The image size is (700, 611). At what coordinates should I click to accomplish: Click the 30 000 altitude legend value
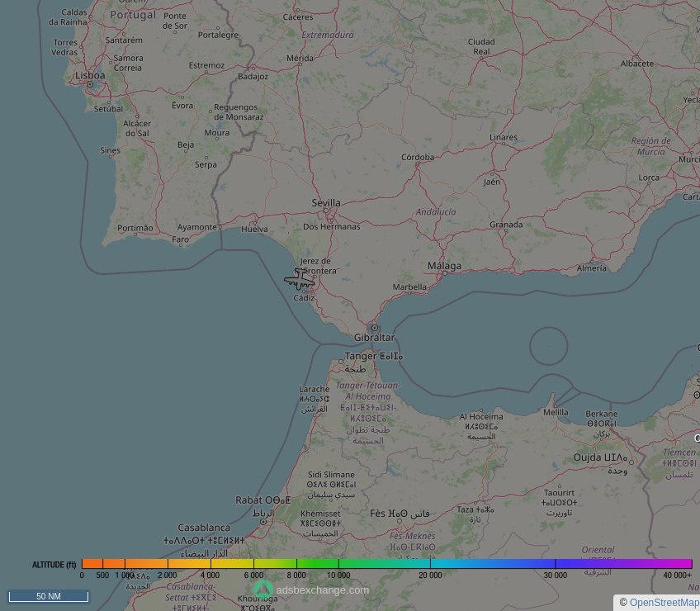pos(556,575)
